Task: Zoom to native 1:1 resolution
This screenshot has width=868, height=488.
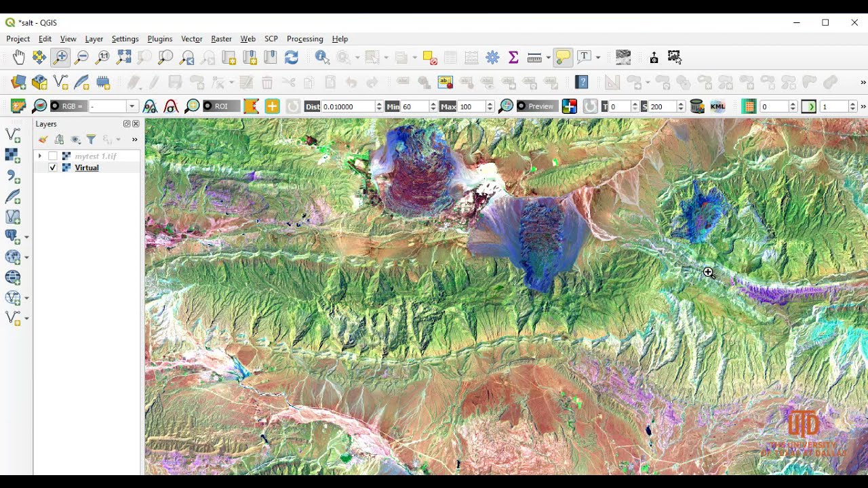Action: pos(102,58)
